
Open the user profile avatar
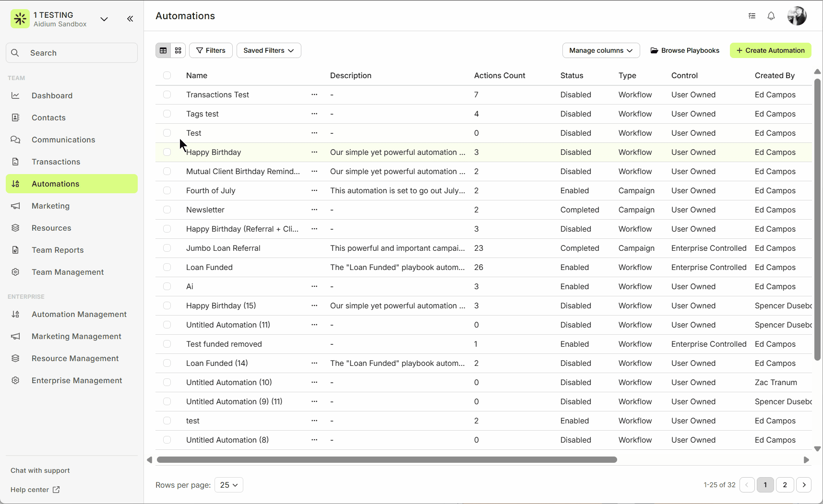click(797, 16)
